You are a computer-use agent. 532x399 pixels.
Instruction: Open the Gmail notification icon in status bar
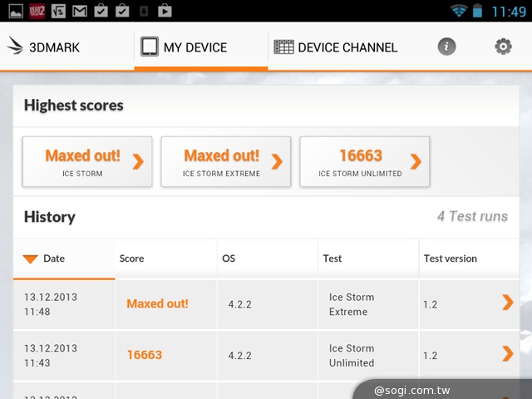click(79, 11)
